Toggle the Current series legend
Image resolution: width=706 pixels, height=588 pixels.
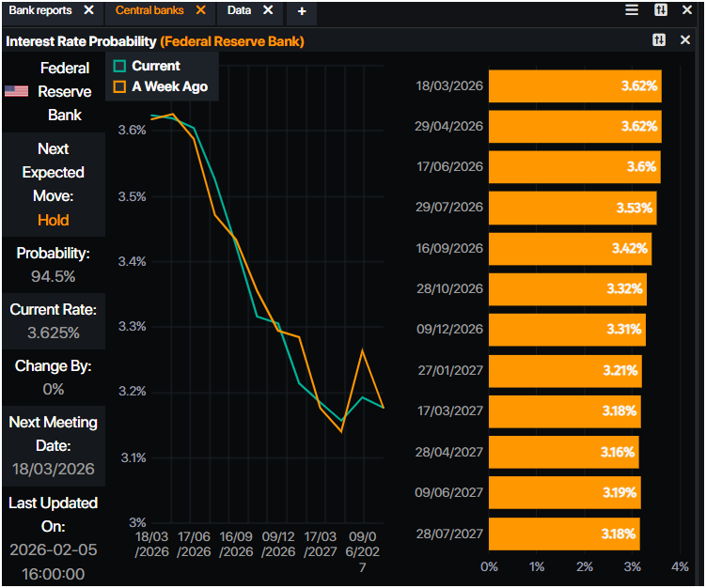119,66
